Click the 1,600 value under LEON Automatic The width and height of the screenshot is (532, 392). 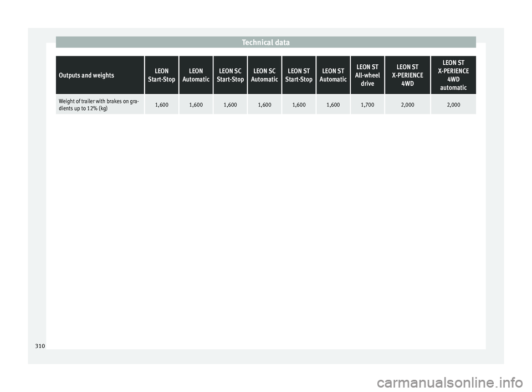[x=196, y=105]
